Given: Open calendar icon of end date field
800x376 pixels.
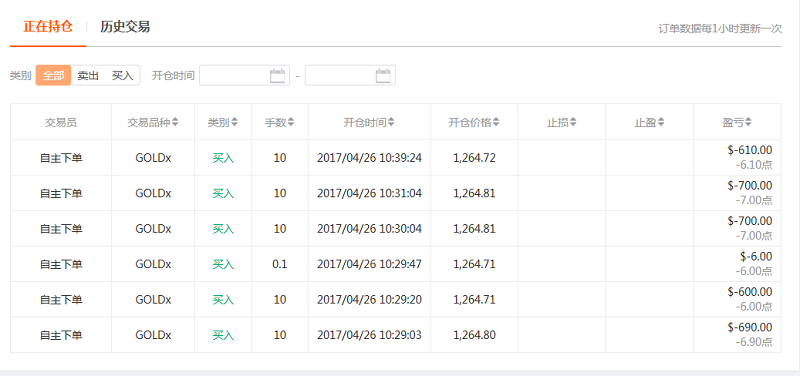Looking at the screenshot, I should [x=383, y=76].
